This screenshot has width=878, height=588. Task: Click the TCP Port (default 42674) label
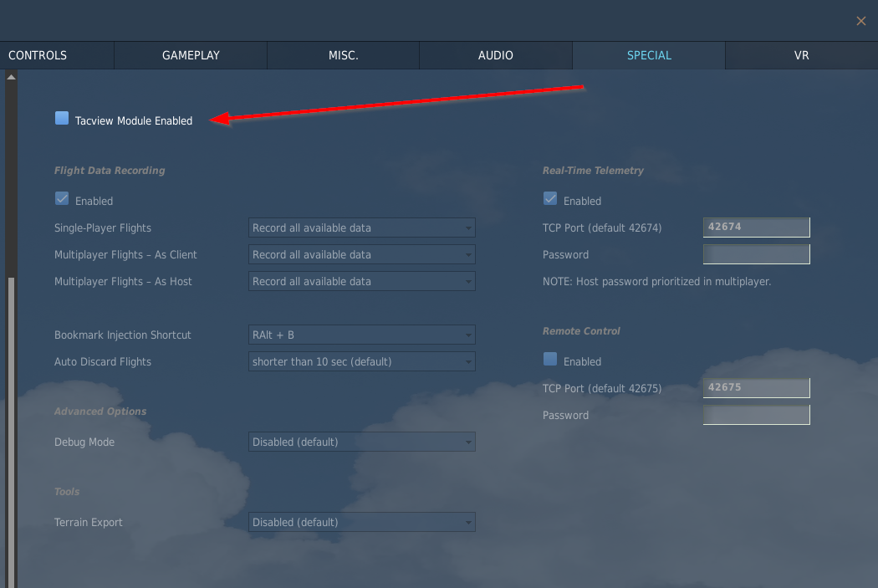tap(602, 228)
